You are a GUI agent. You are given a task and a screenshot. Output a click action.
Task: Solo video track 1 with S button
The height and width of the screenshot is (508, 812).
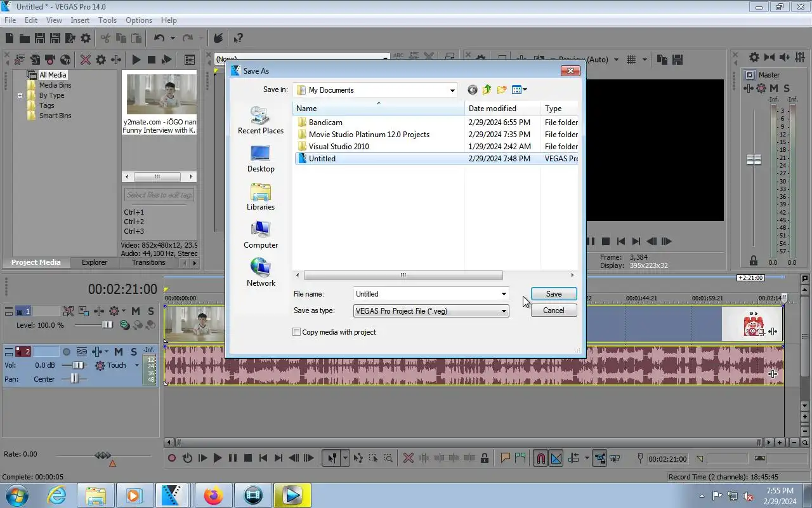click(x=151, y=311)
